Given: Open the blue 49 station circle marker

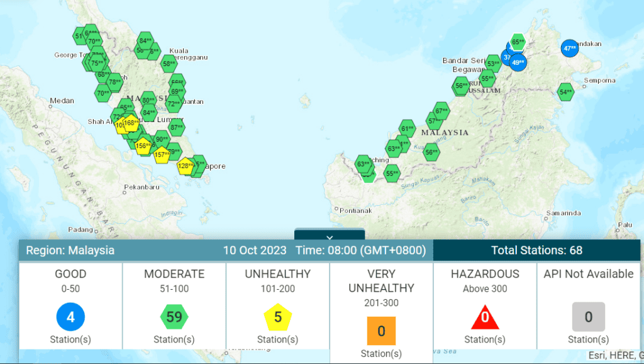Looking at the screenshot, I should pos(518,62).
